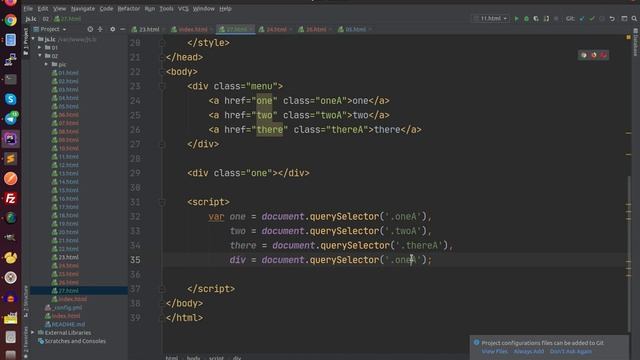The height and width of the screenshot is (360, 640).
Task: Collapse the js.lc root folder
Action: tap(33, 39)
